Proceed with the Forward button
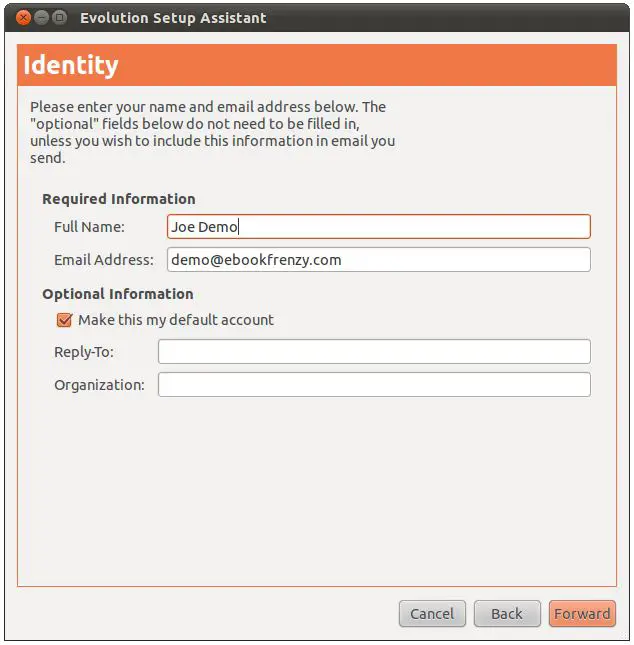The height and width of the screenshot is (645, 634). pyautogui.click(x=582, y=613)
